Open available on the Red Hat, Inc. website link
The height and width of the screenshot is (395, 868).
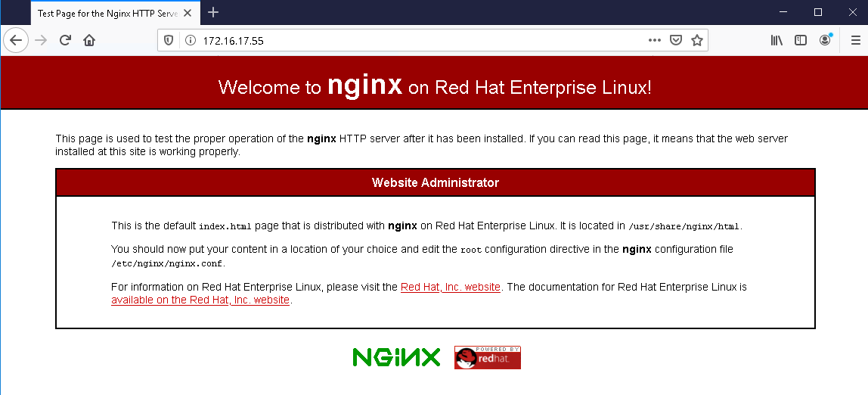click(200, 300)
